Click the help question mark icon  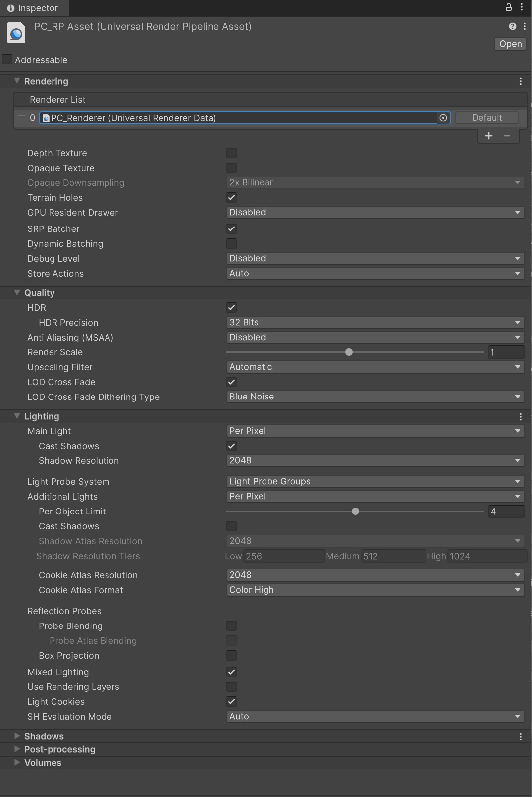pos(512,26)
